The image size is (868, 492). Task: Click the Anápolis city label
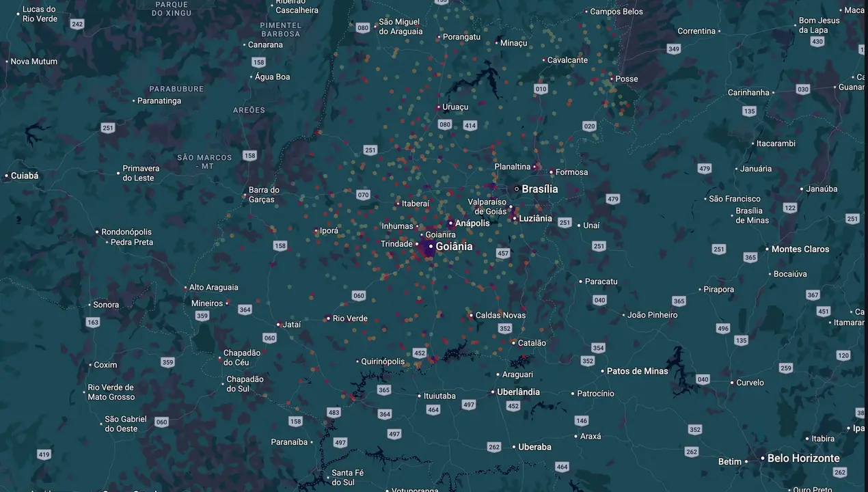472,223
